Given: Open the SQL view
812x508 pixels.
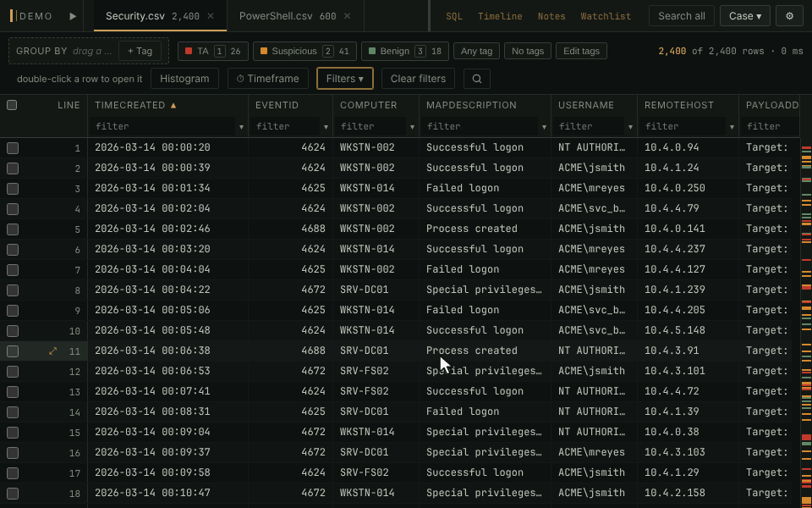Looking at the screenshot, I should pyautogui.click(x=454, y=16).
